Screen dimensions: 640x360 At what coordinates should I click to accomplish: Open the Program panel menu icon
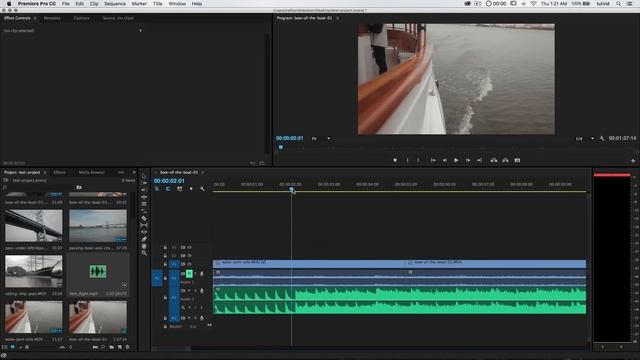pyautogui.click(x=338, y=18)
